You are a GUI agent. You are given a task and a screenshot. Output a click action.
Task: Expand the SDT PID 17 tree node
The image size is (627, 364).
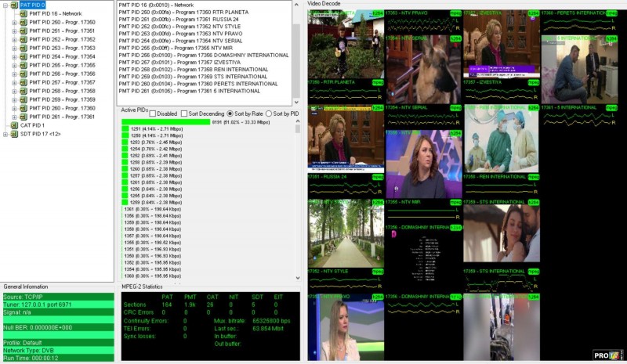pyautogui.click(x=5, y=134)
